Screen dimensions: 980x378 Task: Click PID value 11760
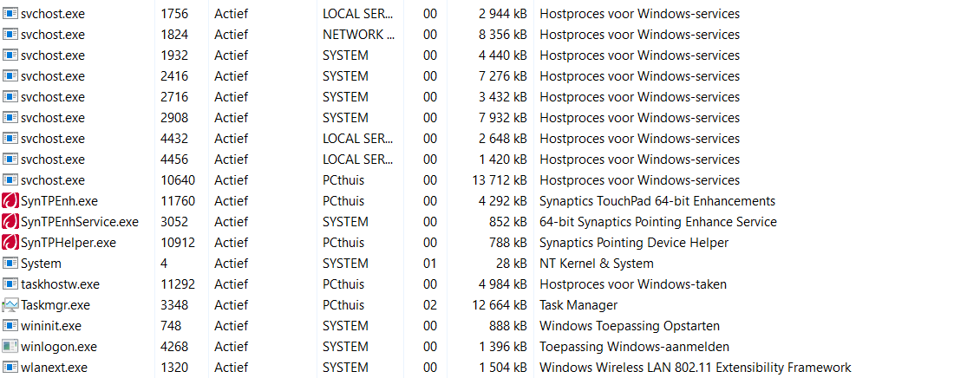tap(178, 201)
